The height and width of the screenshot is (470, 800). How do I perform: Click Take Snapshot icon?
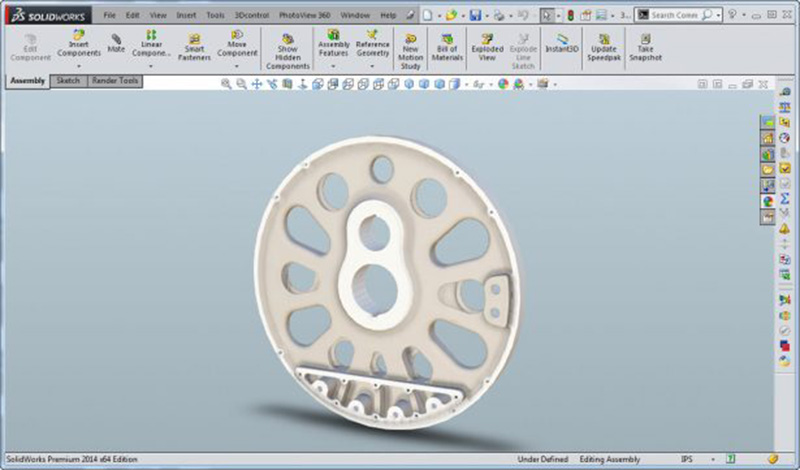(x=644, y=46)
